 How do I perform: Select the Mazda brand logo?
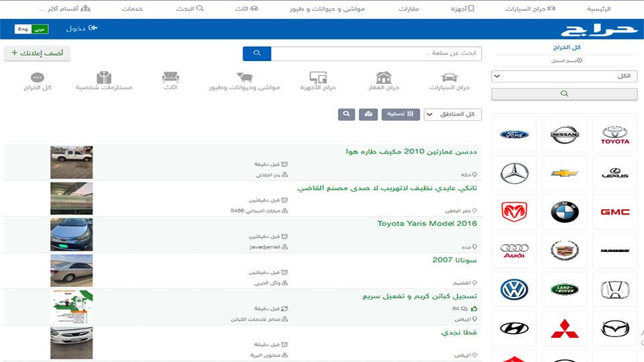click(x=615, y=328)
